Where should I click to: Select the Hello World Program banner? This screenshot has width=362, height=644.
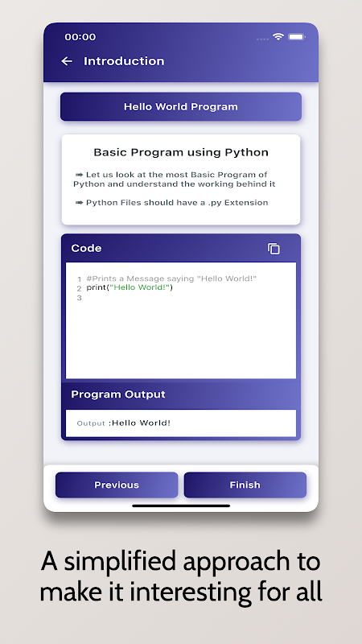[181, 107]
